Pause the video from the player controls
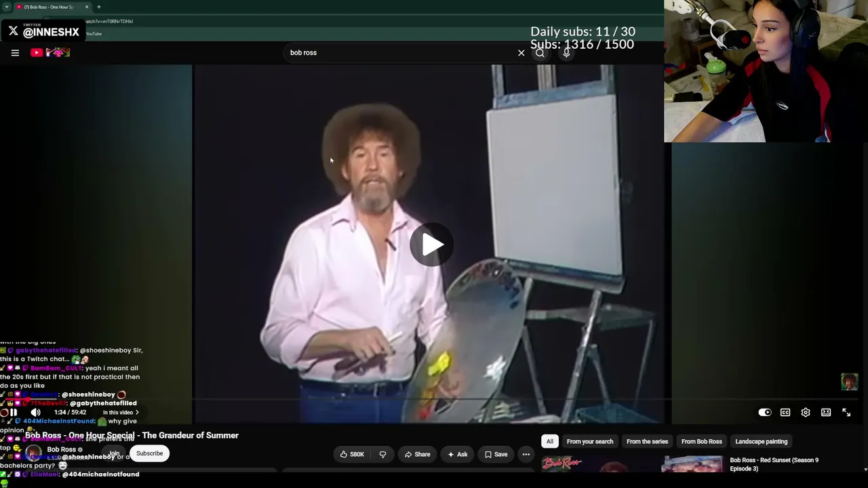Screen dimensions: 868x488 (13, 412)
